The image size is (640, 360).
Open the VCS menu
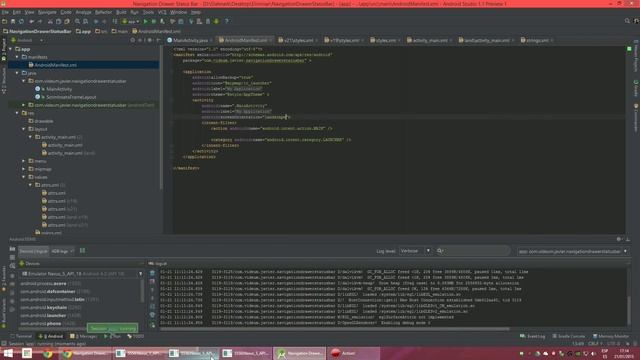pyautogui.click(x=162, y=12)
